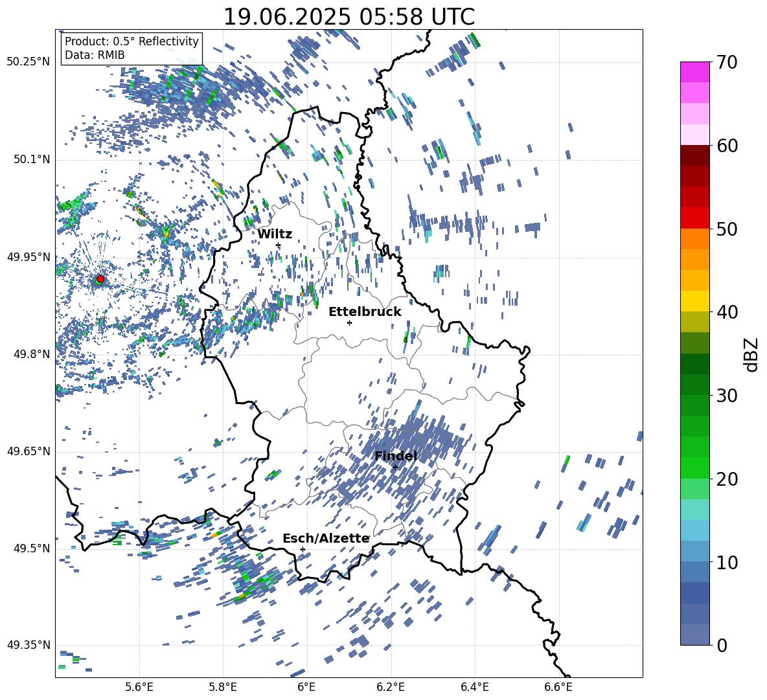Click the Esch/Alzette station cross marker

[x=303, y=549]
